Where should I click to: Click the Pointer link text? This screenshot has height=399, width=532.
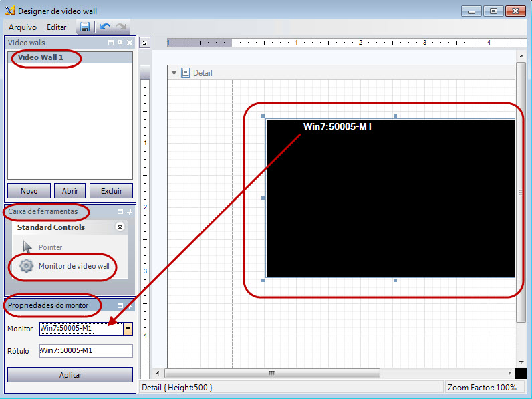click(51, 247)
